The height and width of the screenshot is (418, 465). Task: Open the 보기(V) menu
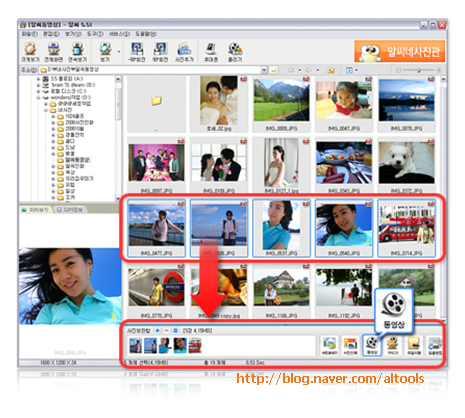click(x=73, y=34)
